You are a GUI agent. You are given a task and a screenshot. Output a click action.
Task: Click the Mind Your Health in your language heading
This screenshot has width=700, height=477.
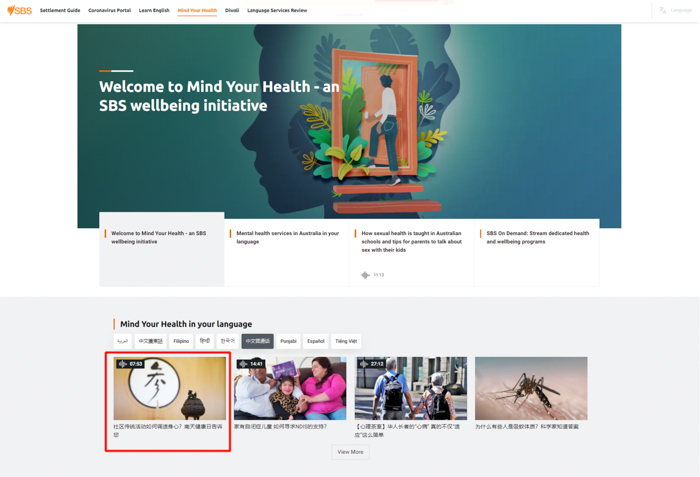[186, 324]
